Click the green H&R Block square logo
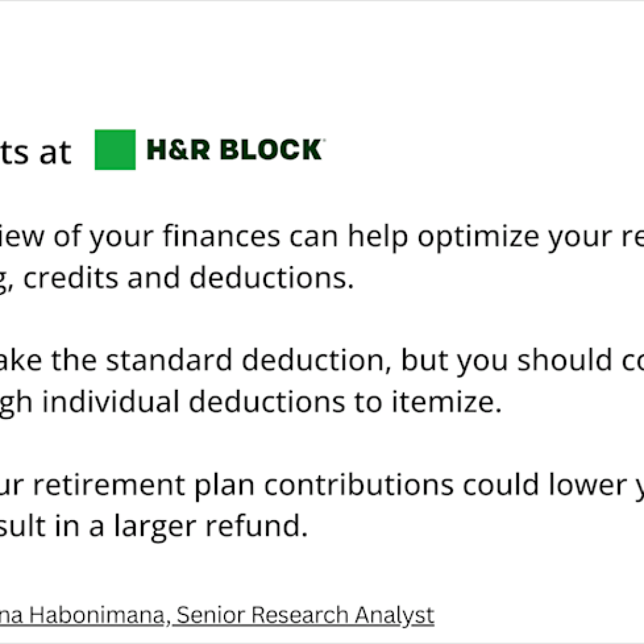 [115, 150]
